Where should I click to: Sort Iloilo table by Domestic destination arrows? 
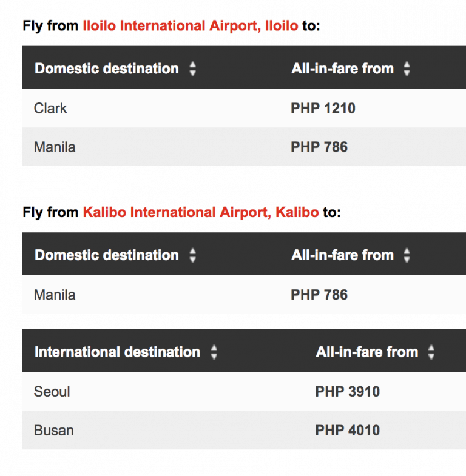[192, 69]
